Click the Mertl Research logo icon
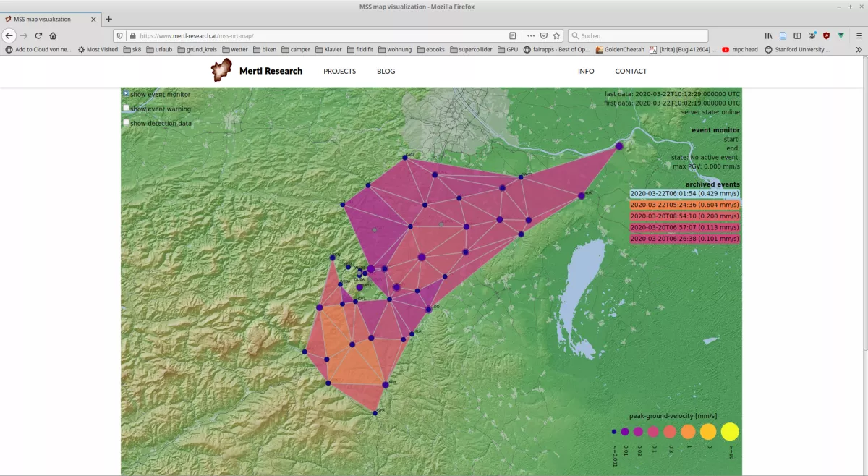The width and height of the screenshot is (868, 476). pos(221,70)
